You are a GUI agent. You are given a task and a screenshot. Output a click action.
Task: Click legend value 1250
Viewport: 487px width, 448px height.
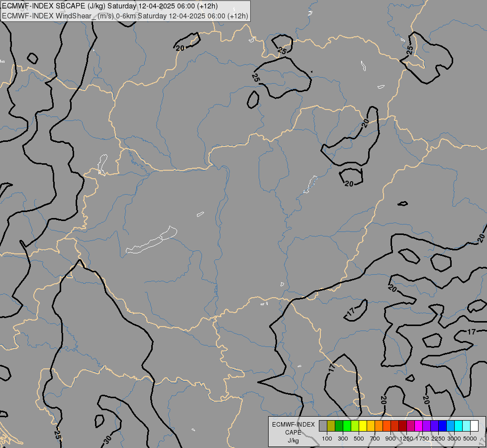(406, 439)
